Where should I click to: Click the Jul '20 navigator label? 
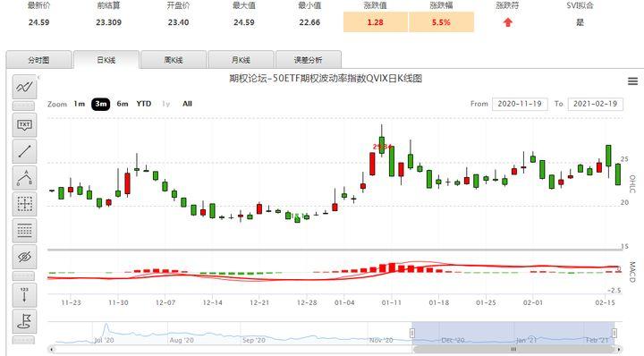[x=104, y=340]
